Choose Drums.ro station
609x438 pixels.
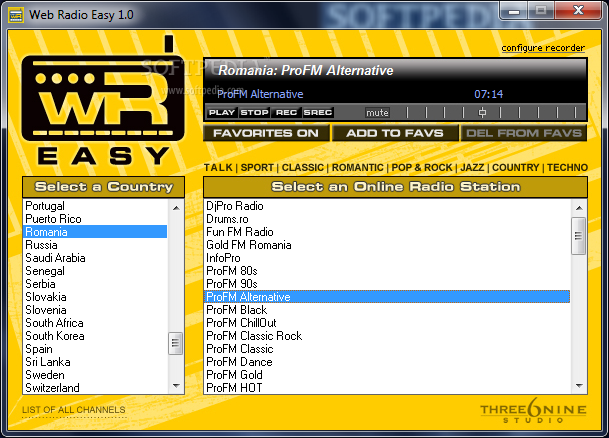pyautogui.click(x=387, y=219)
